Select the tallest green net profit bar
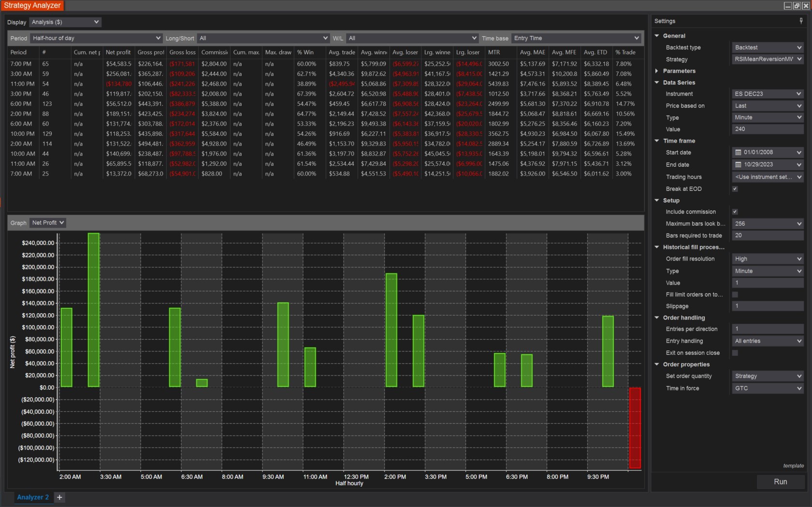The image size is (812, 507). pyautogui.click(x=94, y=310)
